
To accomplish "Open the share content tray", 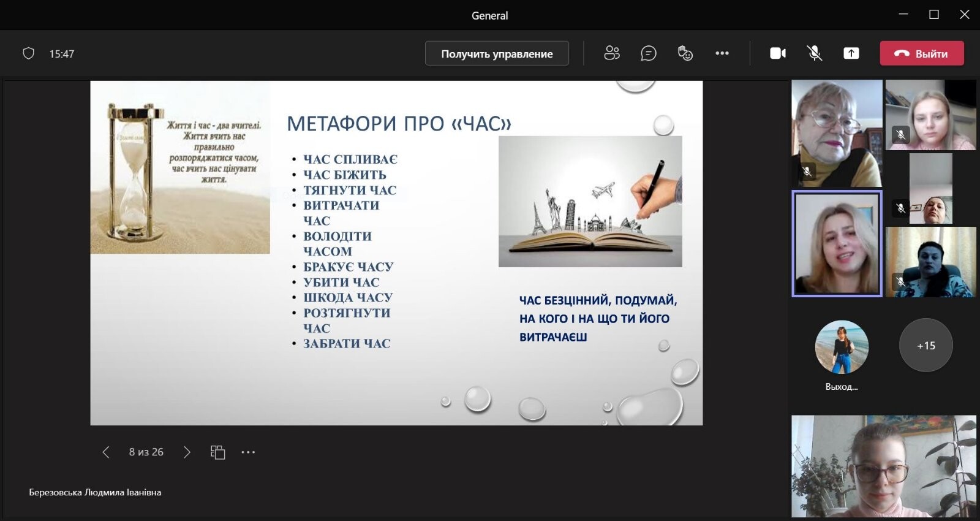I will tap(851, 53).
